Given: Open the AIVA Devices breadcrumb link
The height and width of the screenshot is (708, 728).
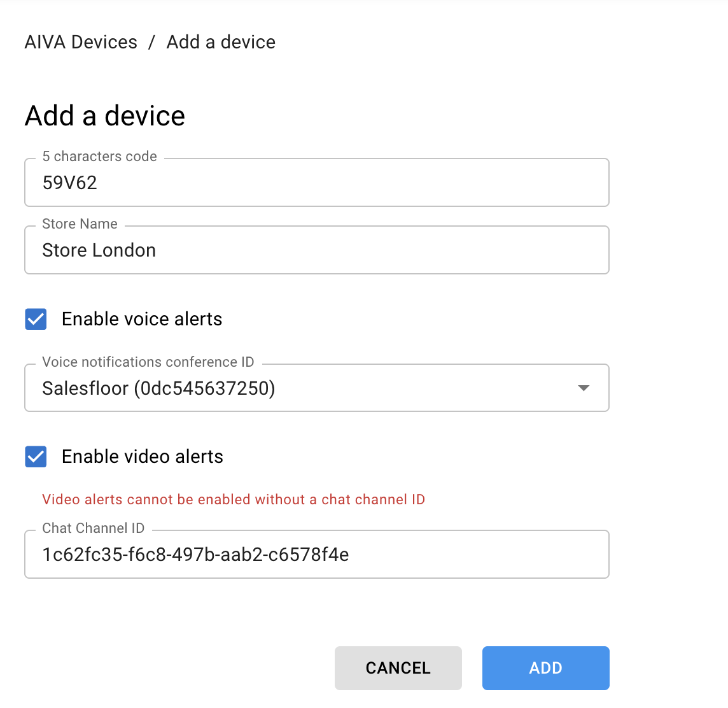Looking at the screenshot, I should coord(81,42).
